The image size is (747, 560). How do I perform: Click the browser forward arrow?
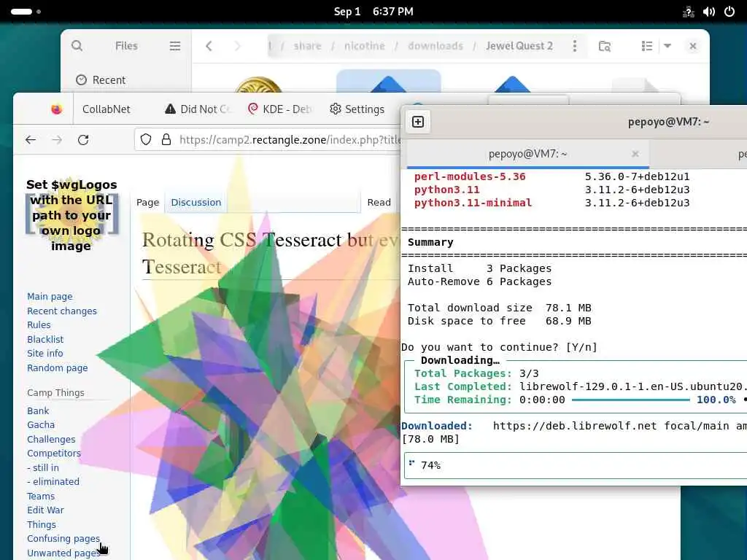[x=57, y=139]
